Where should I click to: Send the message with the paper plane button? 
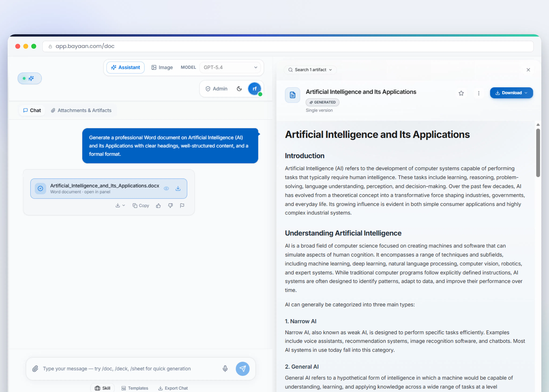click(x=243, y=369)
